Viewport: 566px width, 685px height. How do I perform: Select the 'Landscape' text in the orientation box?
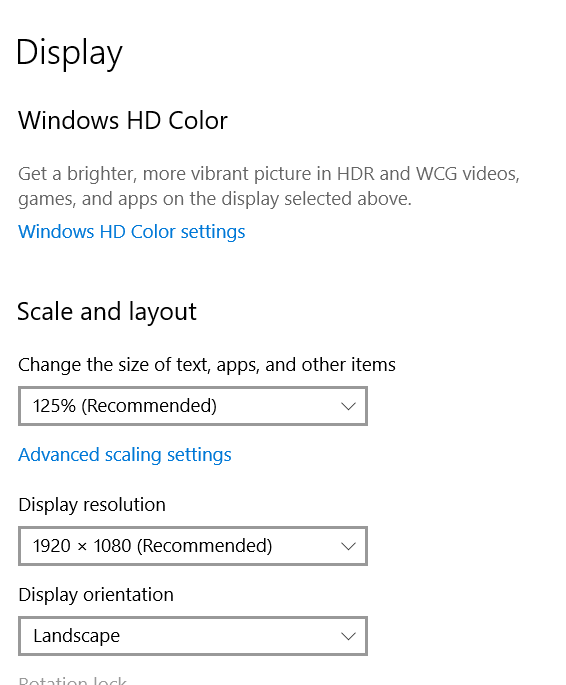pos(76,636)
